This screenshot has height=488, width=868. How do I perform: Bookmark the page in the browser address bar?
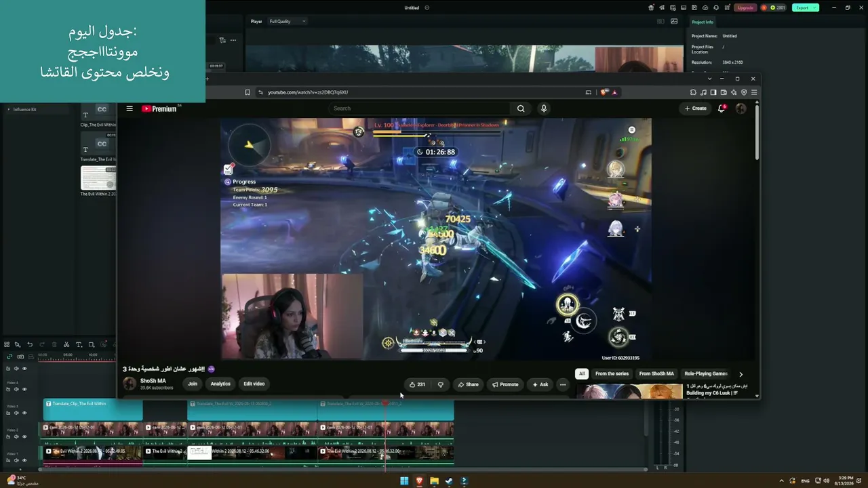point(248,92)
